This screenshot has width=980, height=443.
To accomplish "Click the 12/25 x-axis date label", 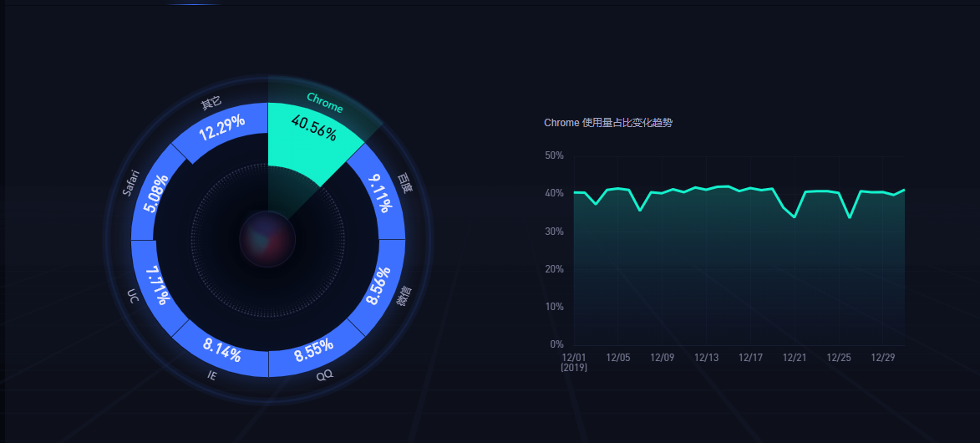I will (x=839, y=358).
